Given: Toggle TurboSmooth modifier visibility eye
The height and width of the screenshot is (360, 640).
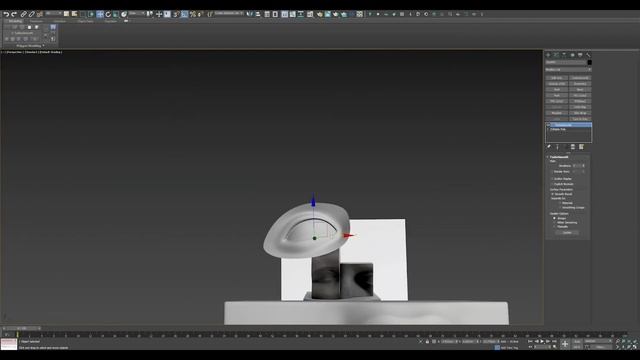Looking at the screenshot, I should 548,124.
